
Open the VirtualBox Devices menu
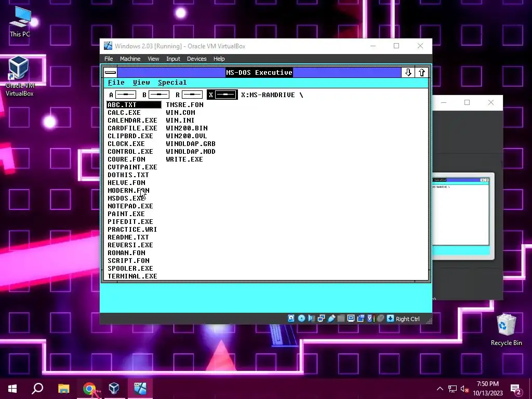pyautogui.click(x=196, y=59)
